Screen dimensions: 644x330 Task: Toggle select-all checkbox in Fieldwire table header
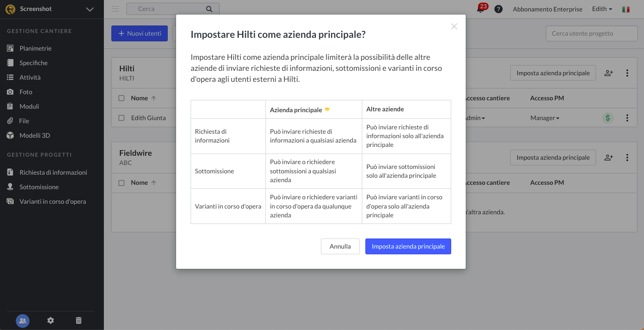(x=121, y=183)
